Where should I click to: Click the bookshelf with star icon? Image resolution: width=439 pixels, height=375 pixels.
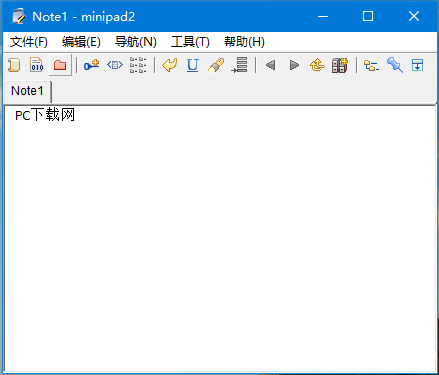340,65
